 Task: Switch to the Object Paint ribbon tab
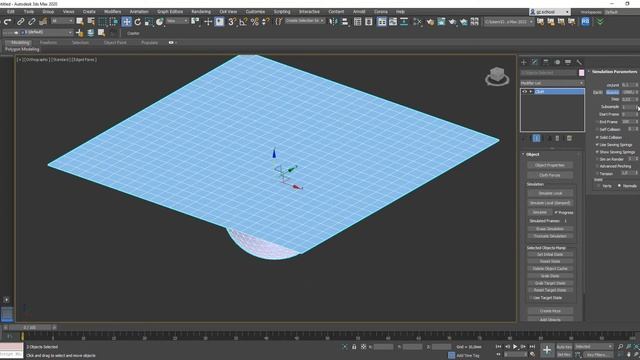pos(115,42)
